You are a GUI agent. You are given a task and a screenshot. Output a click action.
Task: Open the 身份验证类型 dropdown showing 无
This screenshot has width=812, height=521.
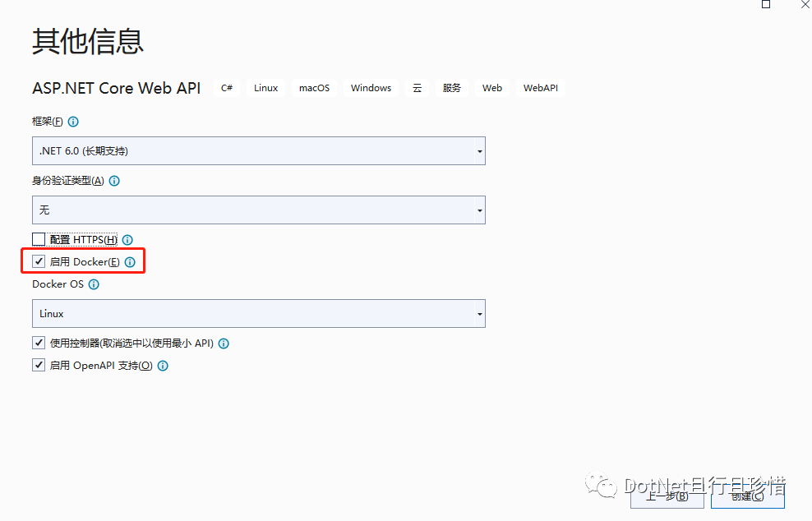tap(259, 210)
